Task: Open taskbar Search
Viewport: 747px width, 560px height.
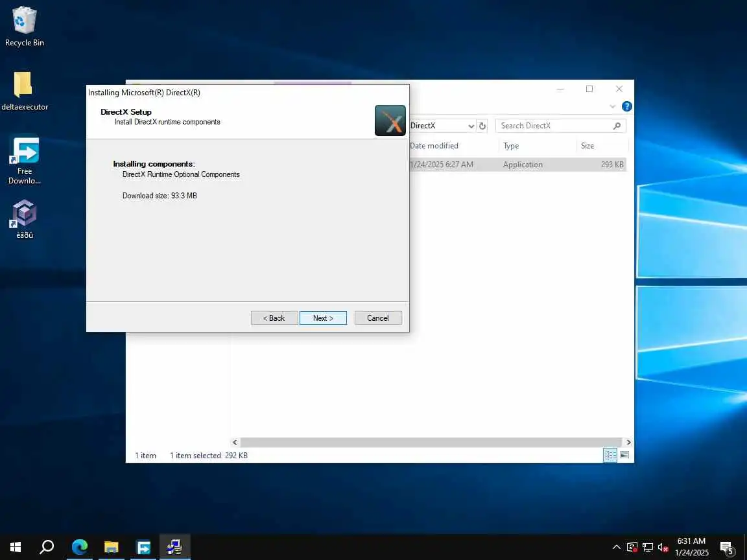Action: point(47,546)
